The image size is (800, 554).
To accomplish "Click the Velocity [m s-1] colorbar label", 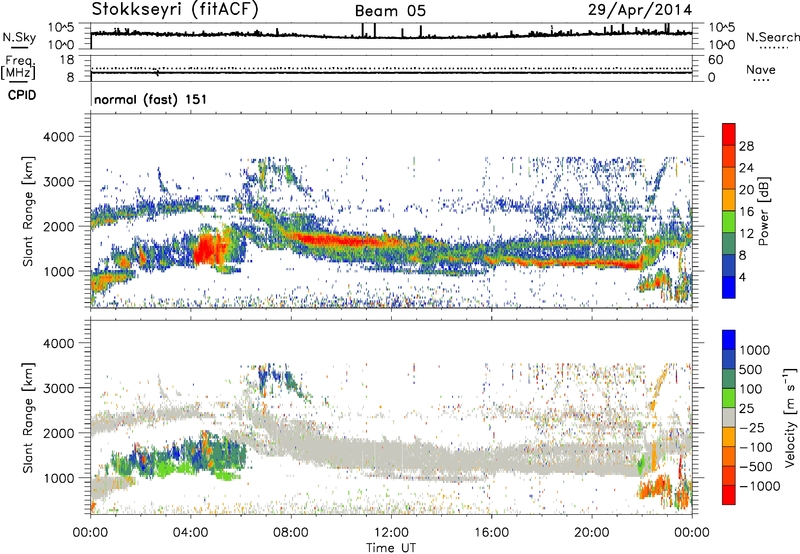I will 790,417.
